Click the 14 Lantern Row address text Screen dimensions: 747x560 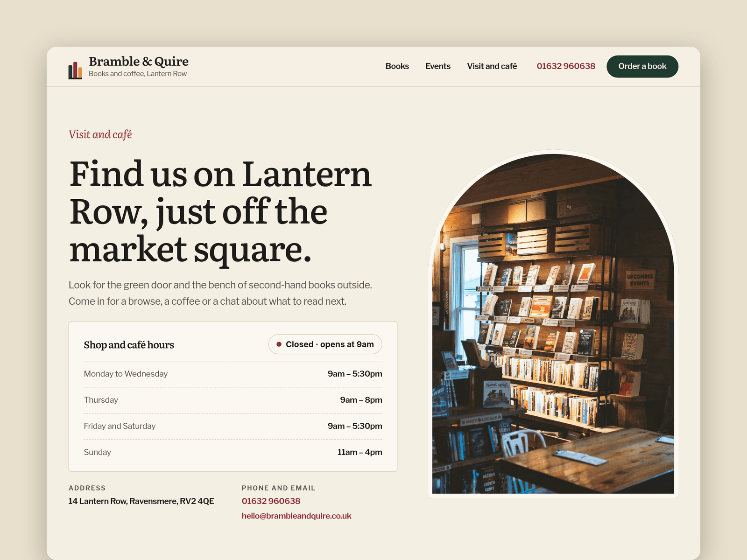pos(141,501)
